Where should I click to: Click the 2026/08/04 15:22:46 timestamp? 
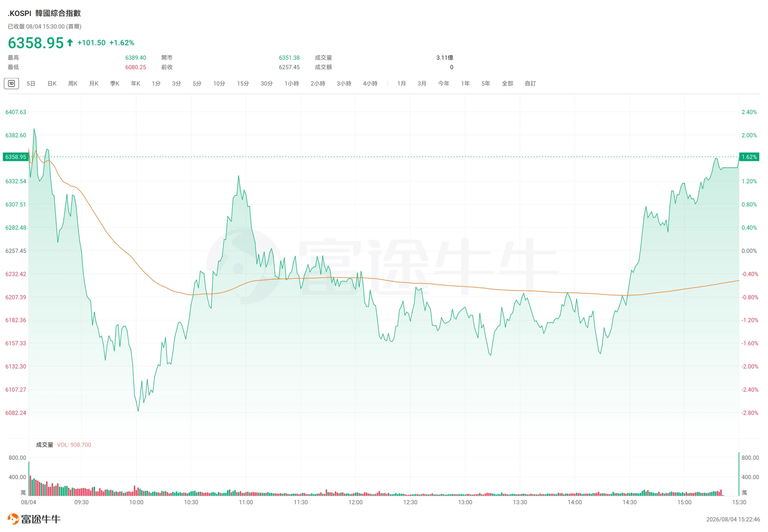click(x=733, y=519)
